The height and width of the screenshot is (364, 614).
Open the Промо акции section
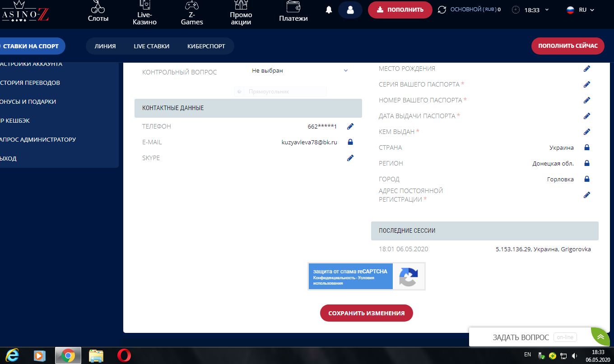tap(241, 13)
